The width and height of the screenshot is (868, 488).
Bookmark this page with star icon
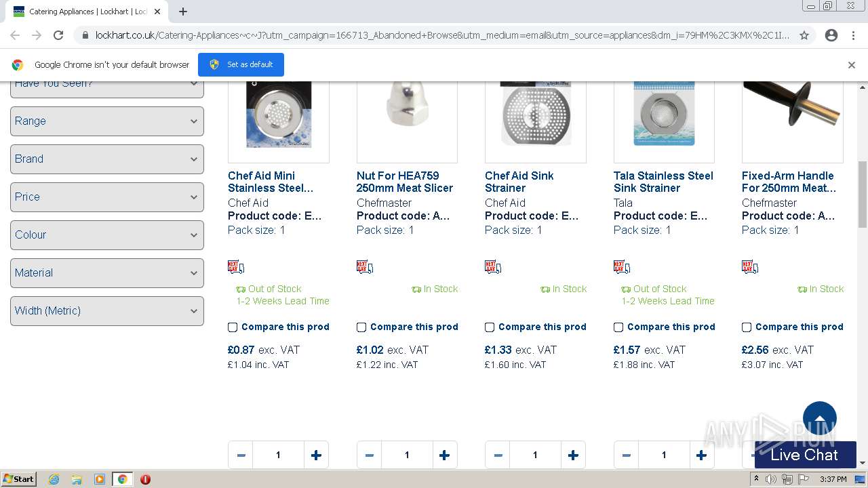(x=804, y=35)
